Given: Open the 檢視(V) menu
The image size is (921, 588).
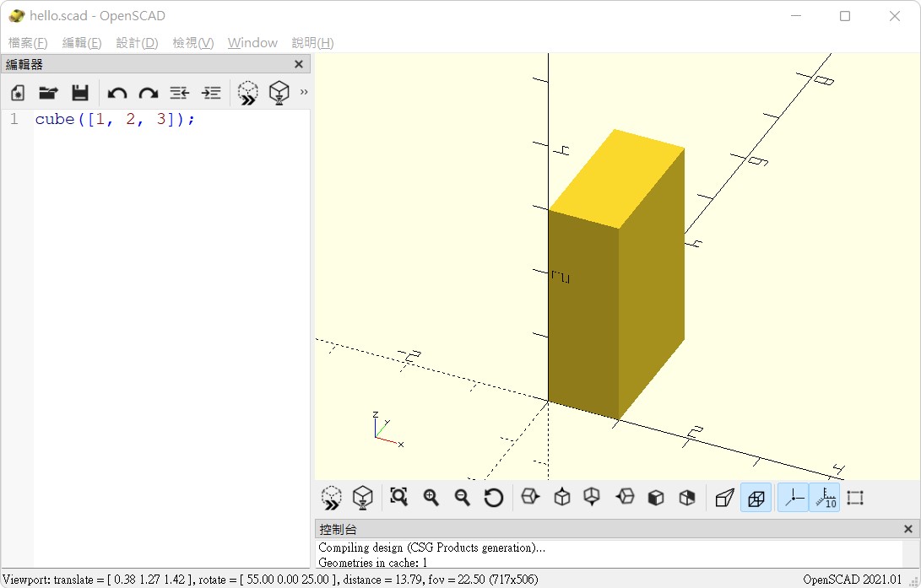Looking at the screenshot, I should (193, 43).
